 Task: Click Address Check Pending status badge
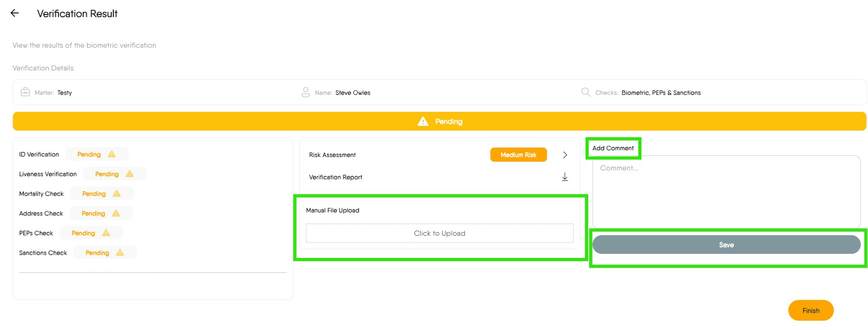point(94,213)
